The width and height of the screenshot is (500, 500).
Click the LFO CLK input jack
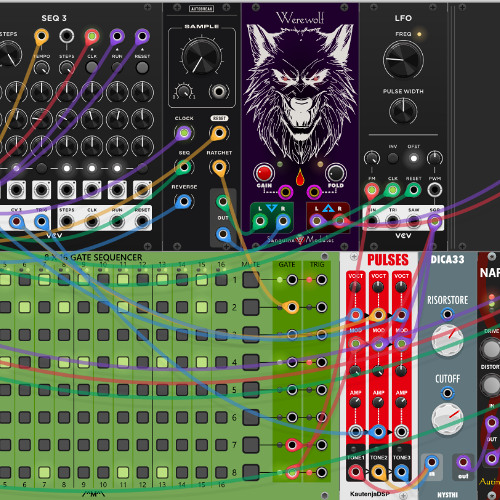[x=393, y=190]
